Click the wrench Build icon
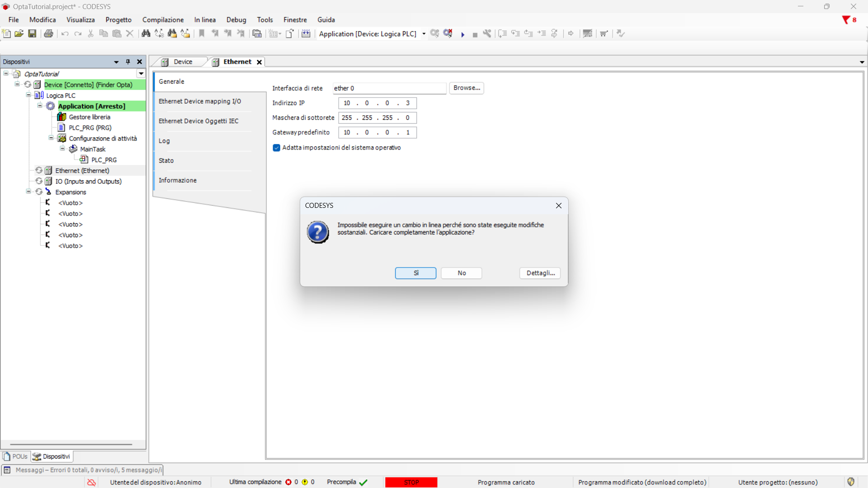The width and height of the screenshot is (868, 488). (487, 33)
